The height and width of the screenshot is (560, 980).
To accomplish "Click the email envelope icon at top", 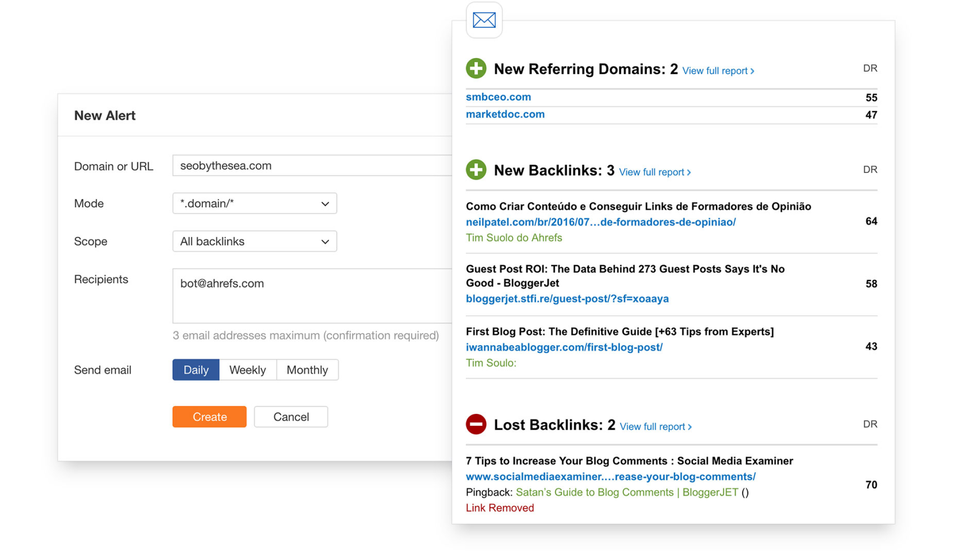I will pyautogui.click(x=484, y=20).
